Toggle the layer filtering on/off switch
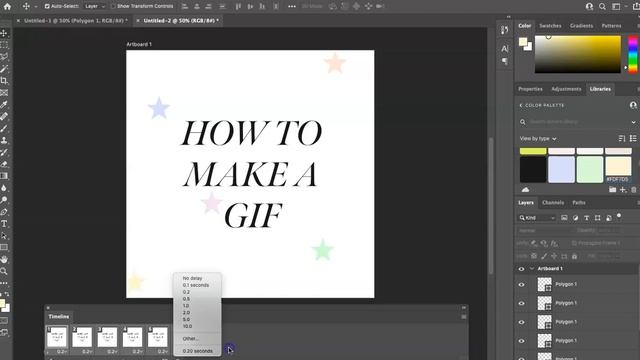 (x=619, y=216)
